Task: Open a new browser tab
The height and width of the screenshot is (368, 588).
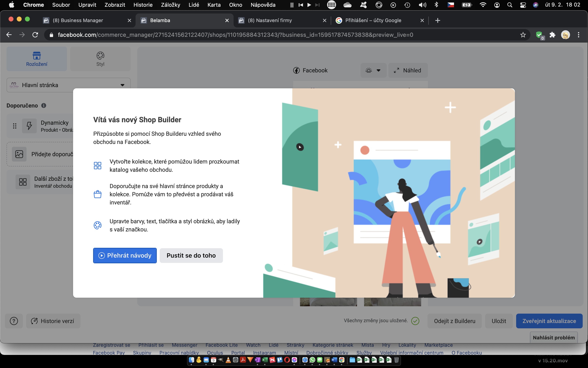Action: click(438, 20)
